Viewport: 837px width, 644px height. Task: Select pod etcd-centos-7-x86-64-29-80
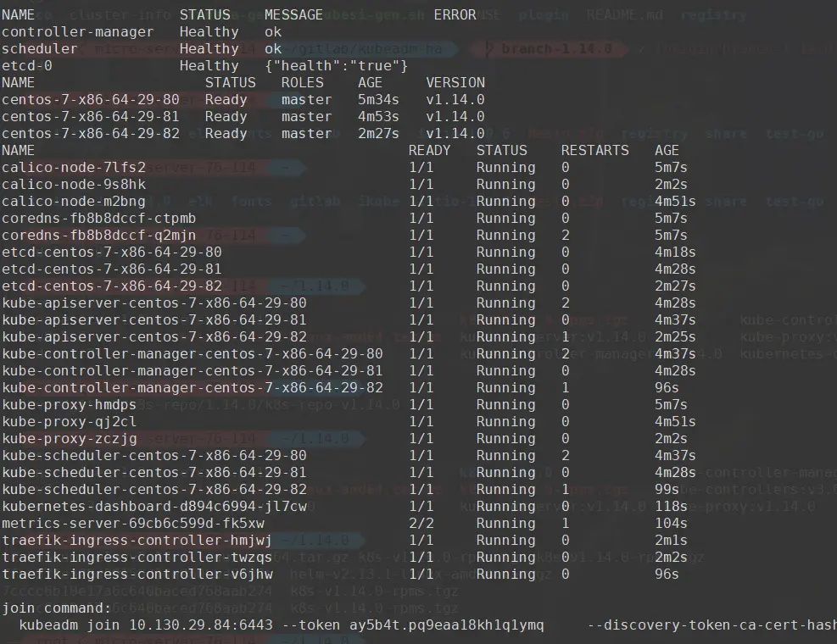tap(112, 253)
